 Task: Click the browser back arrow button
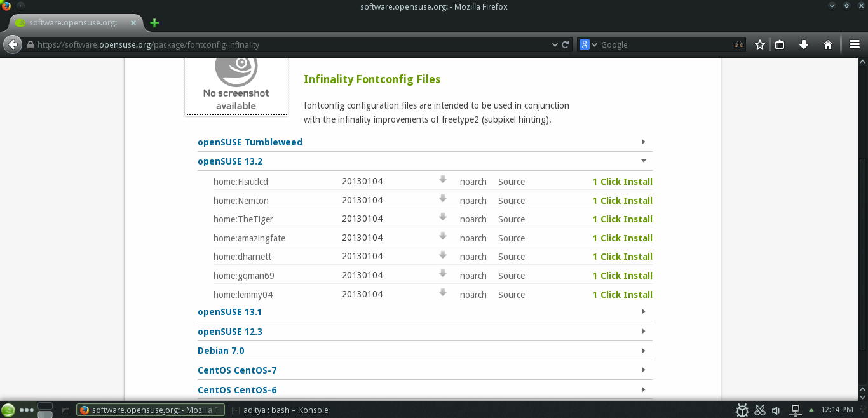pos(12,44)
